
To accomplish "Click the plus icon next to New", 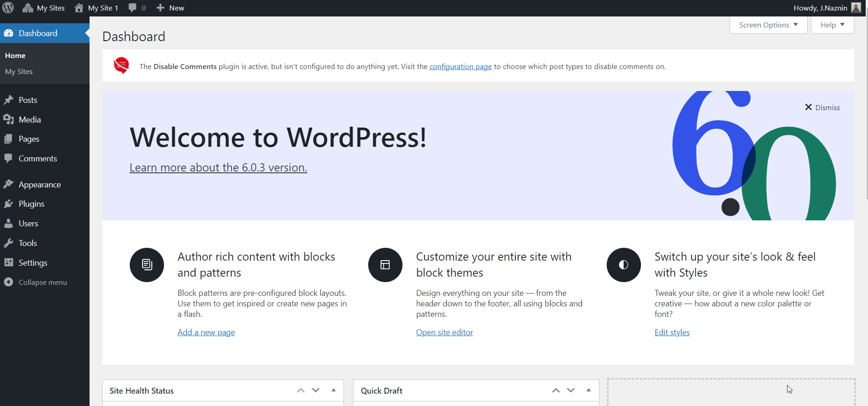I will tap(160, 8).
